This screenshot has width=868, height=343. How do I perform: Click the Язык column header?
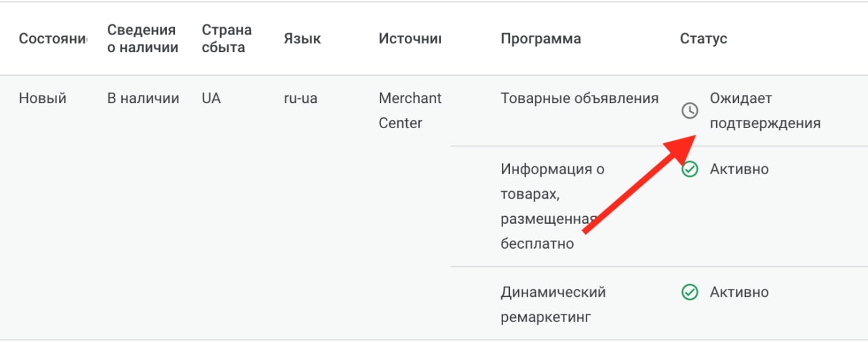pos(302,39)
